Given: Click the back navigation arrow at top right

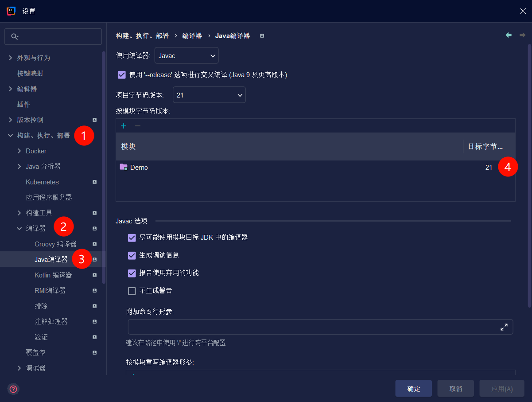Looking at the screenshot, I should [x=509, y=35].
